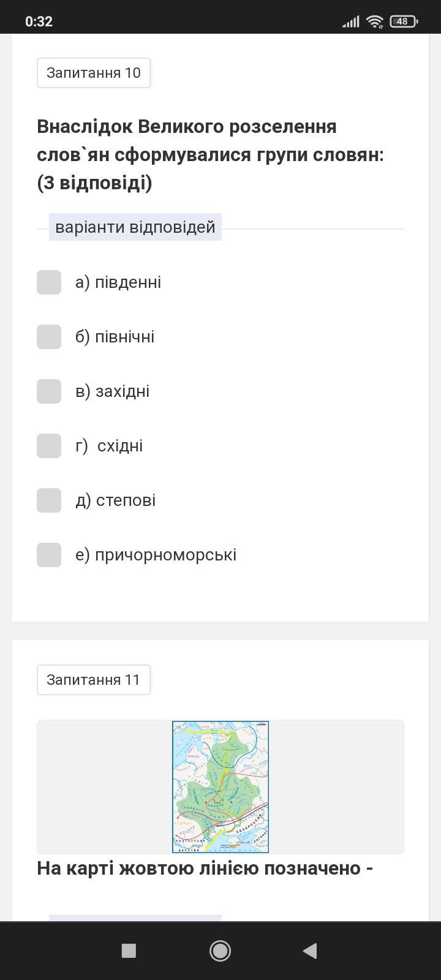Tap the "Запитання 11" label
The width and height of the screenshot is (441, 980).
(x=94, y=680)
